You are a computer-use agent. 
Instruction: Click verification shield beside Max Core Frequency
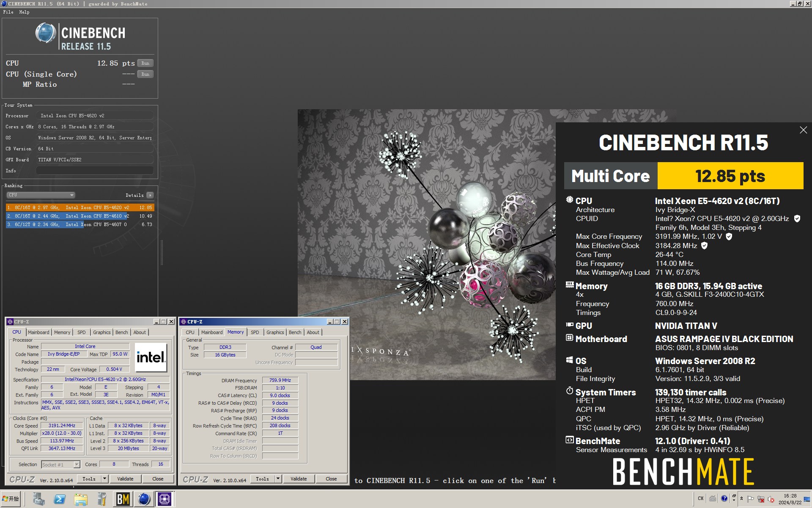point(729,237)
